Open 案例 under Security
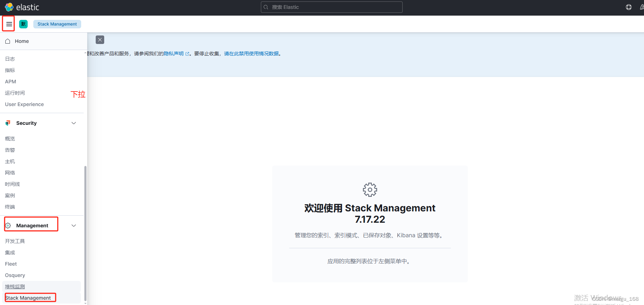Screen dimensions: 644x305 click(10, 195)
